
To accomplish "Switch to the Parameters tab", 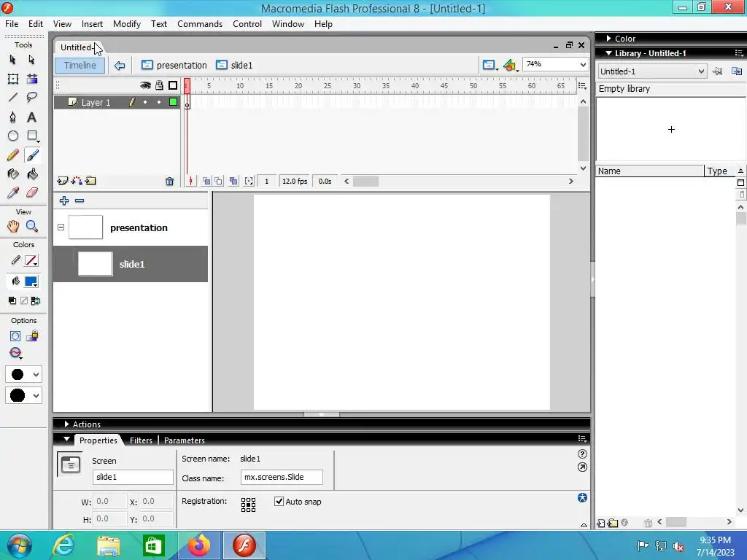I will (185, 440).
